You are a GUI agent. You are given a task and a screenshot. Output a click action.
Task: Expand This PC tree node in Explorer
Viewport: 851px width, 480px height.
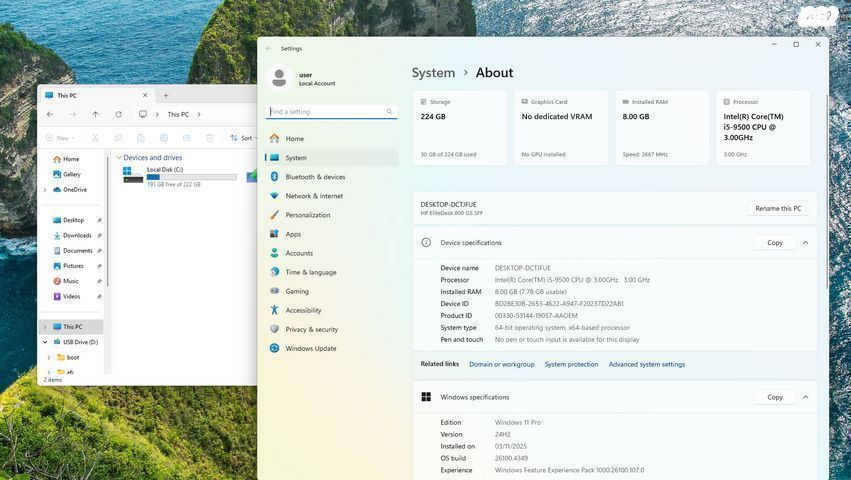pos(45,327)
